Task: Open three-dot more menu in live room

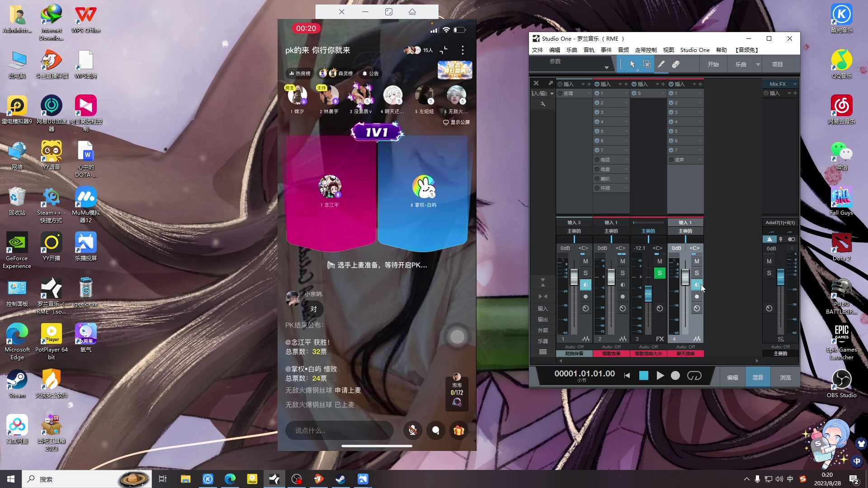Action: (x=462, y=50)
